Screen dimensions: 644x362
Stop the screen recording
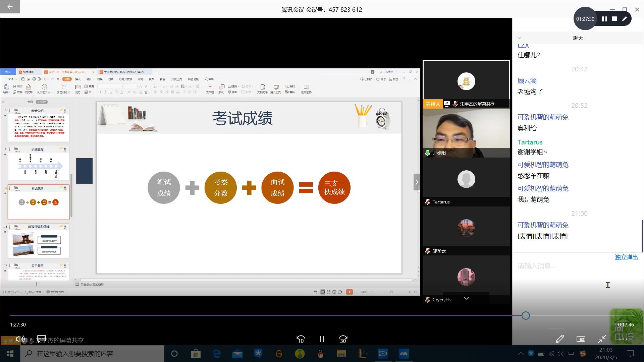tap(614, 19)
